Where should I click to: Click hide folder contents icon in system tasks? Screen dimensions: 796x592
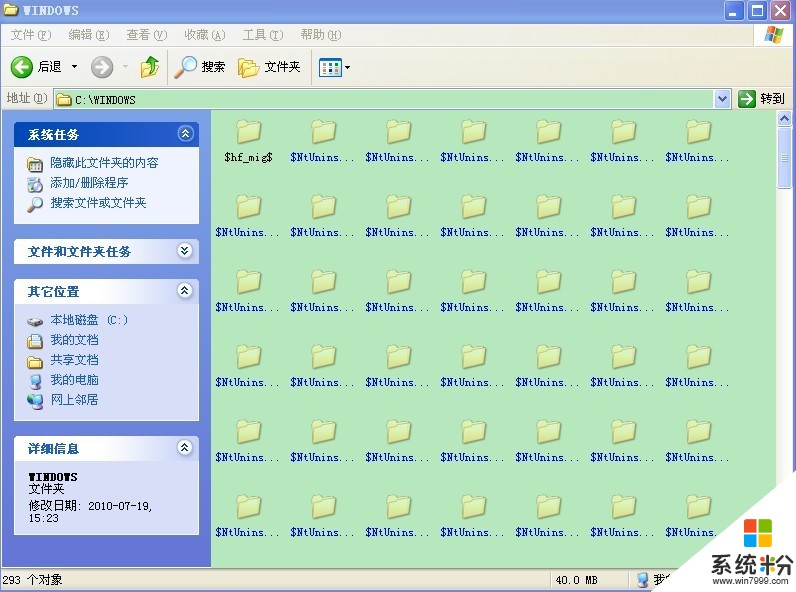click(35, 164)
